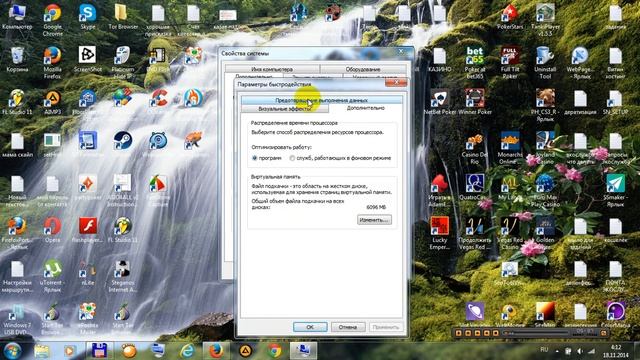The image size is (640, 360).
Task: Select the "Дополнительно" tab in performance options
Action: click(365, 108)
